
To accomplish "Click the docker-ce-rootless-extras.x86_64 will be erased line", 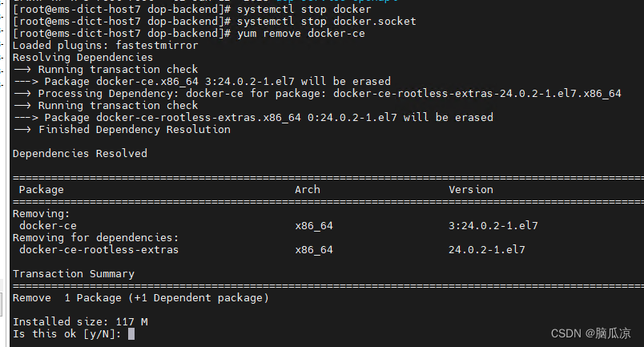I will point(253,118).
